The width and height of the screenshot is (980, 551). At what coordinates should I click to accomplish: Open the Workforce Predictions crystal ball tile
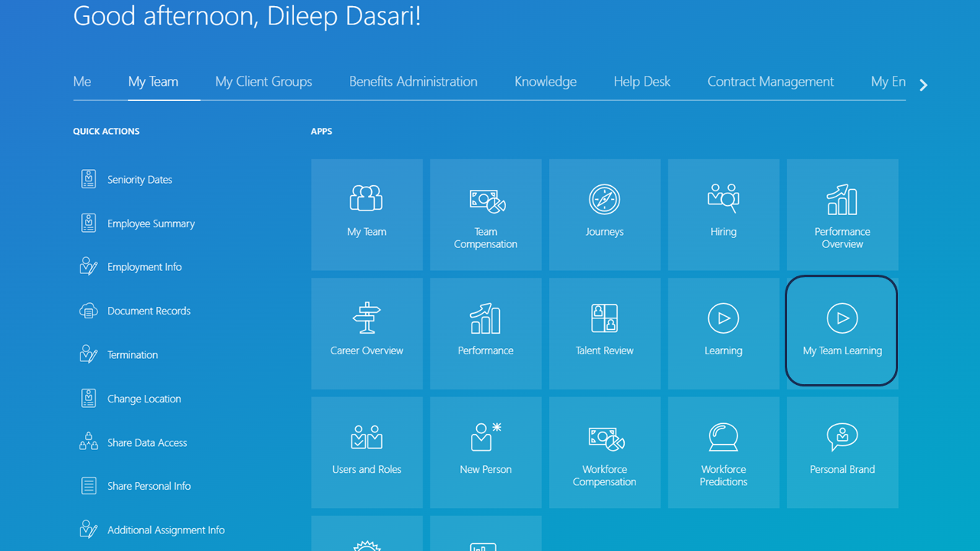pos(723,452)
